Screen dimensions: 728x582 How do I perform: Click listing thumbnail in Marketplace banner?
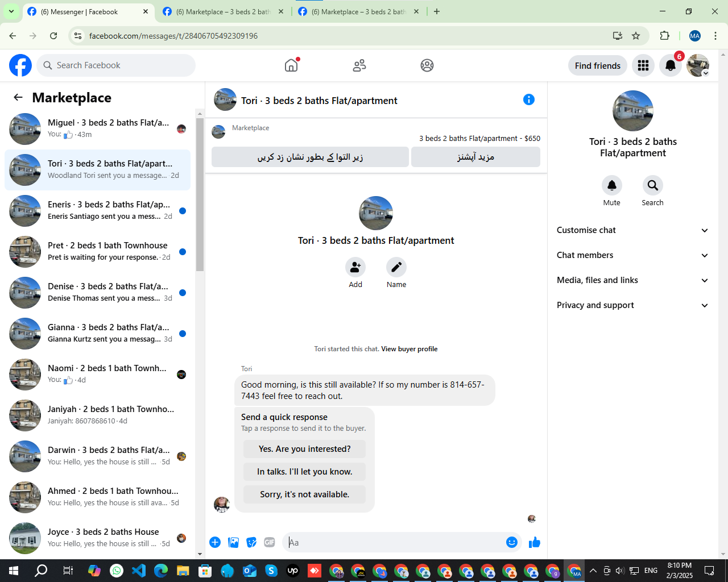coord(218,132)
